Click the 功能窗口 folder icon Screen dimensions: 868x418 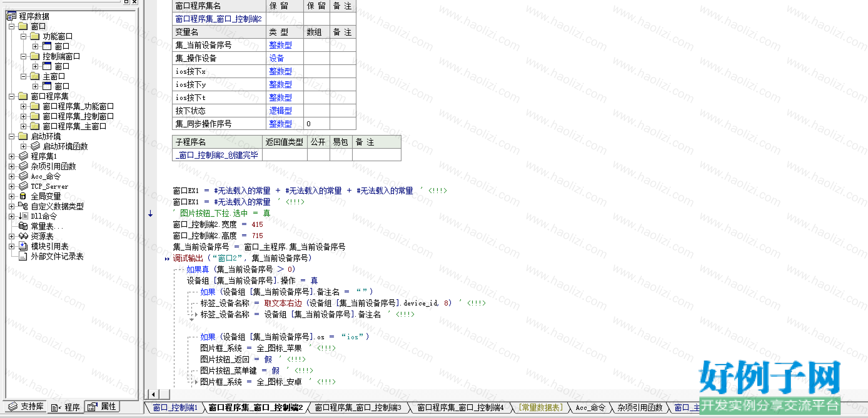click(x=35, y=36)
